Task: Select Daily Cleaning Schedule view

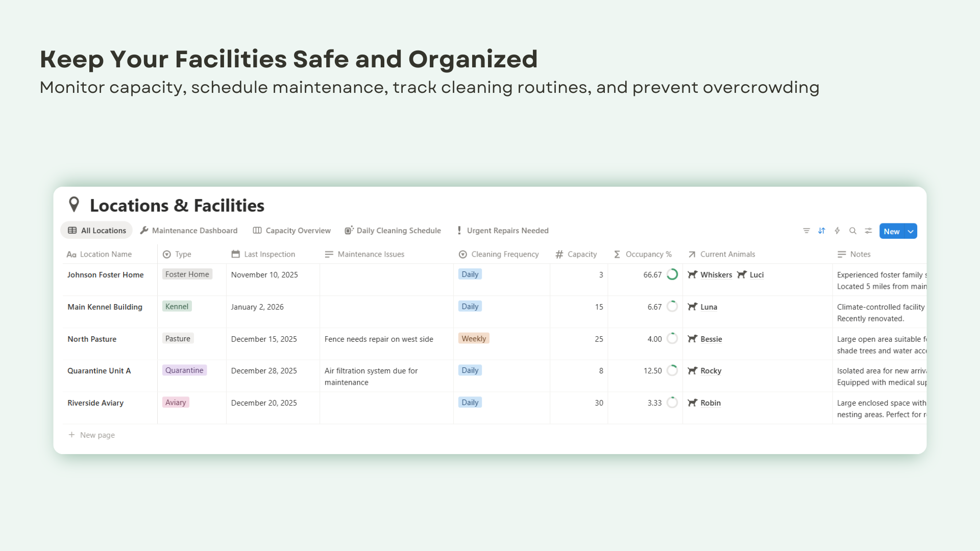Action: click(x=393, y=231)
